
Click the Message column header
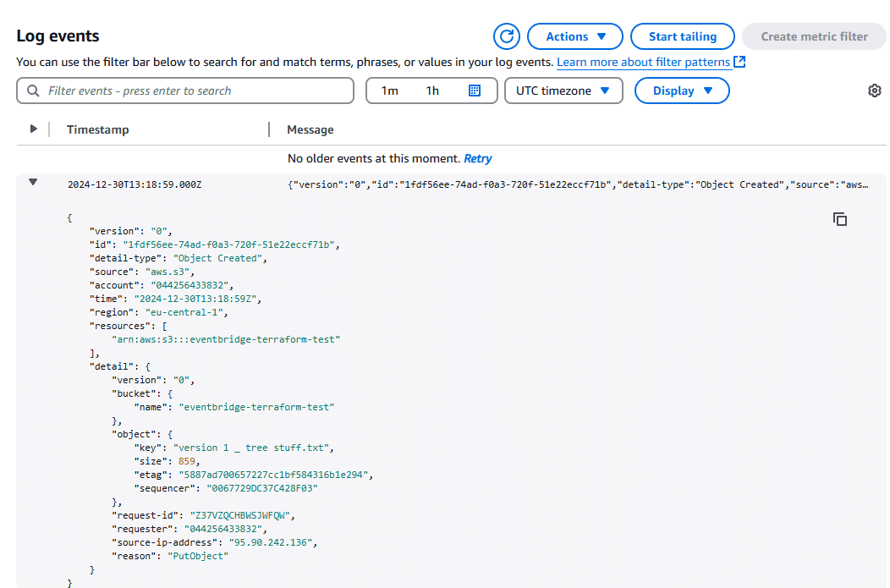tap(310, 129)
